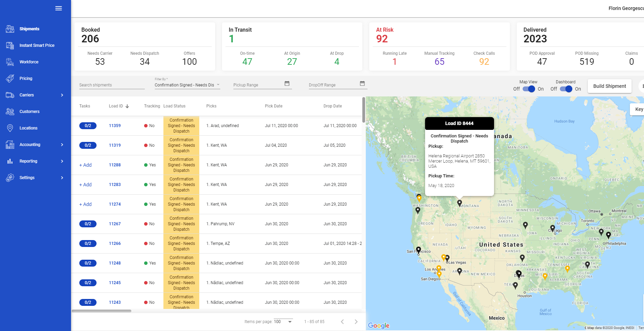Screen dimensions: 644x331
Task: Click the Montana map marker under popup
Action: [x=460, y=203]
